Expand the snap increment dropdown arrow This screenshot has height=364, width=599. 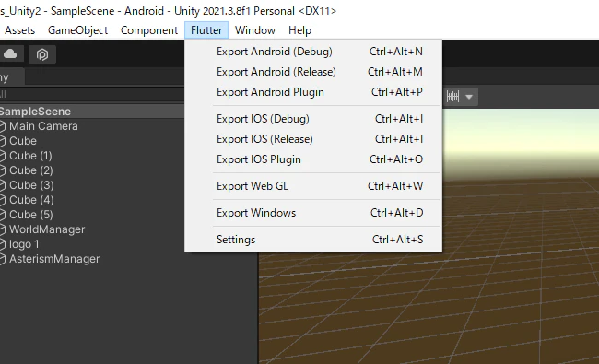click(469, 97)
